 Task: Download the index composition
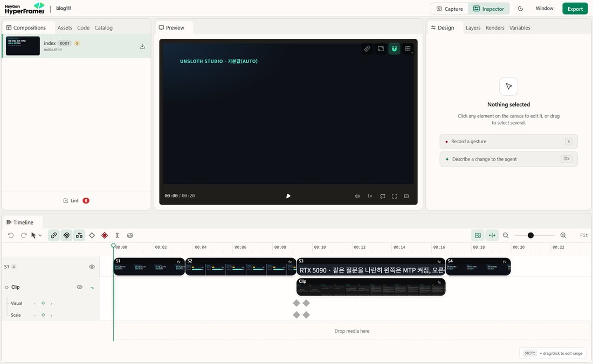tap(142, 46)
